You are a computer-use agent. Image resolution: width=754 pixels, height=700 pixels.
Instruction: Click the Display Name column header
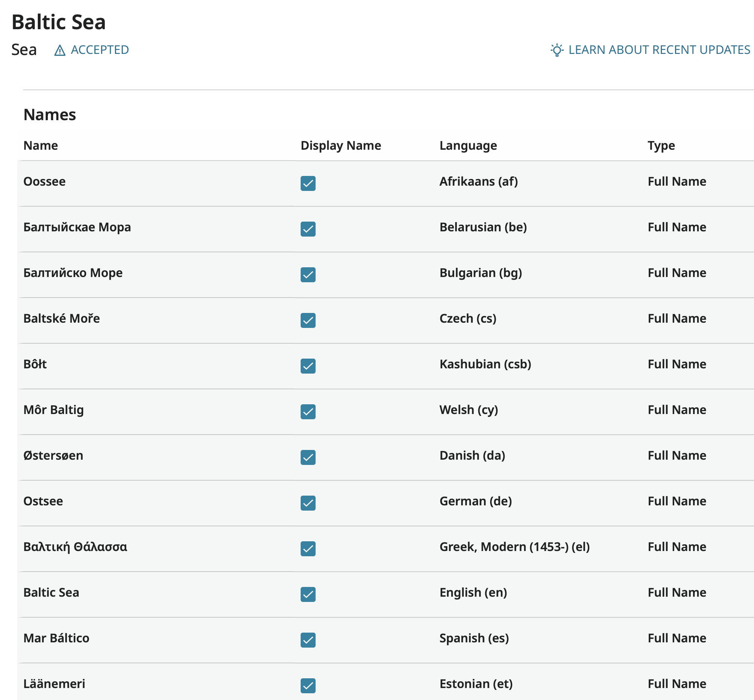[341, 146]
